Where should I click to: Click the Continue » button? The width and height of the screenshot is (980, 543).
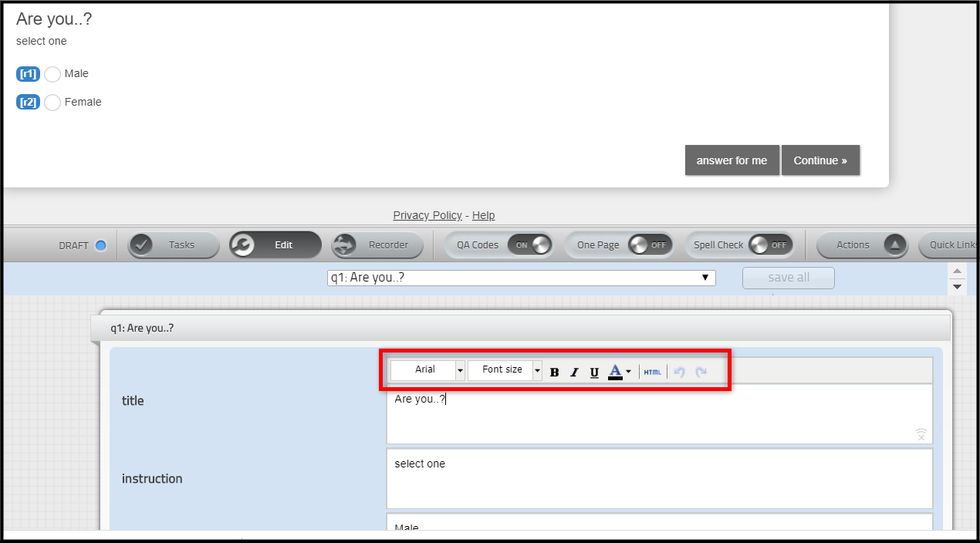(x=820, y=160)
